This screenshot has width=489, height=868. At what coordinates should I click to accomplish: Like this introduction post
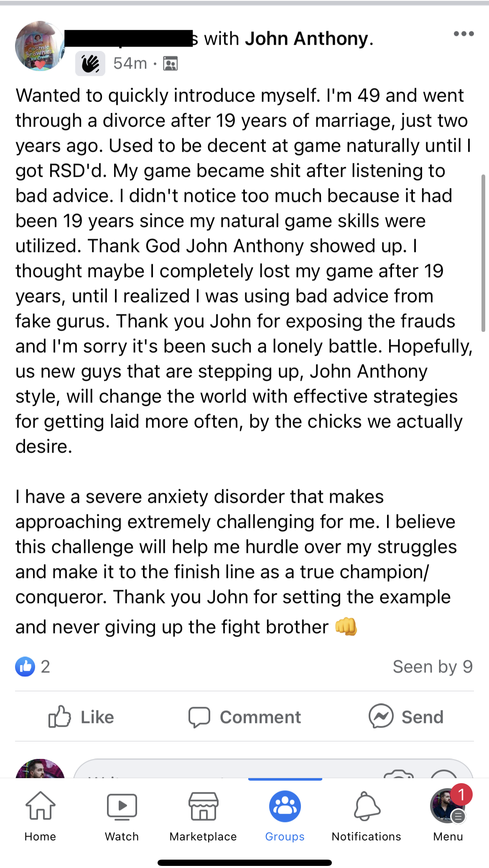[x=81, y=717]
